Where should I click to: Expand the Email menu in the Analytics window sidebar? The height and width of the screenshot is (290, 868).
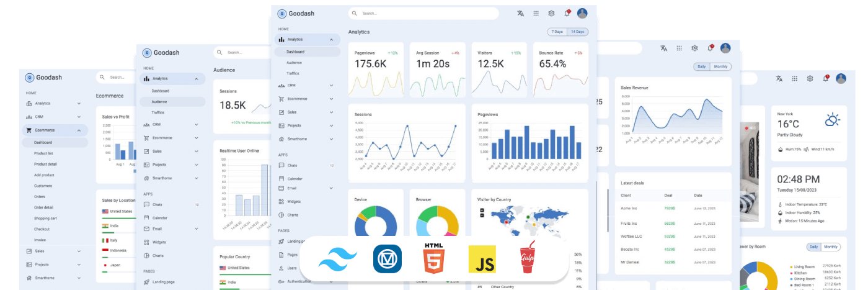[x=331, y=188]
